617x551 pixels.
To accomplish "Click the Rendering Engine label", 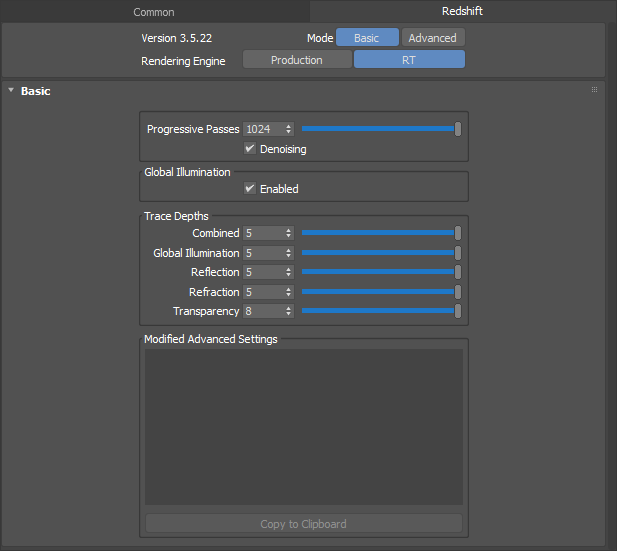I will 183,61.
